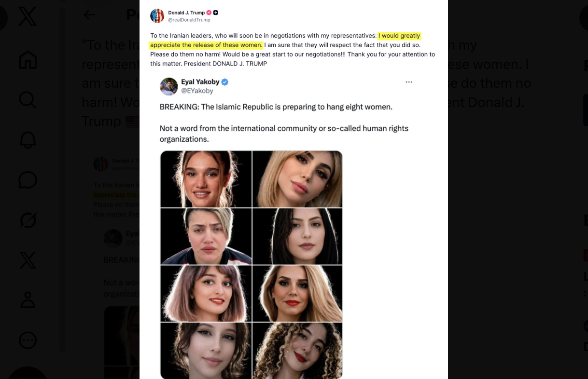Open Notifications bell icon
588x379 pixels.
click(28, 140)
